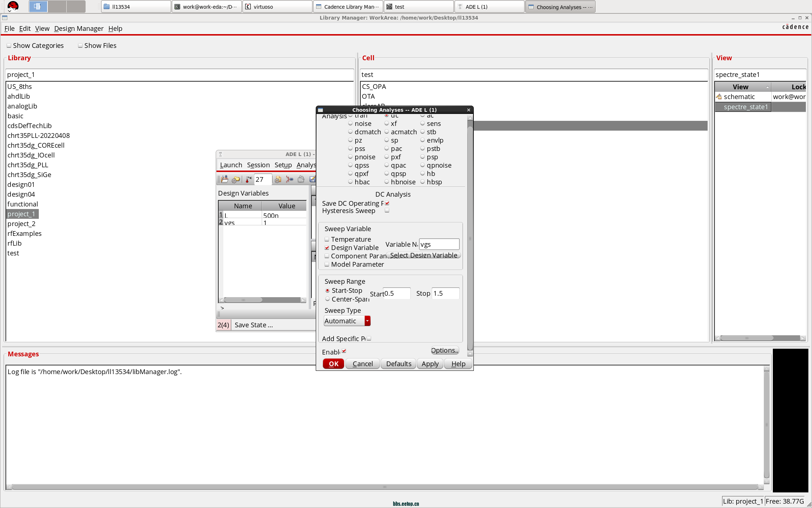Toggle the Enabled checkbox
812x508 pixels.
[344, 351]
